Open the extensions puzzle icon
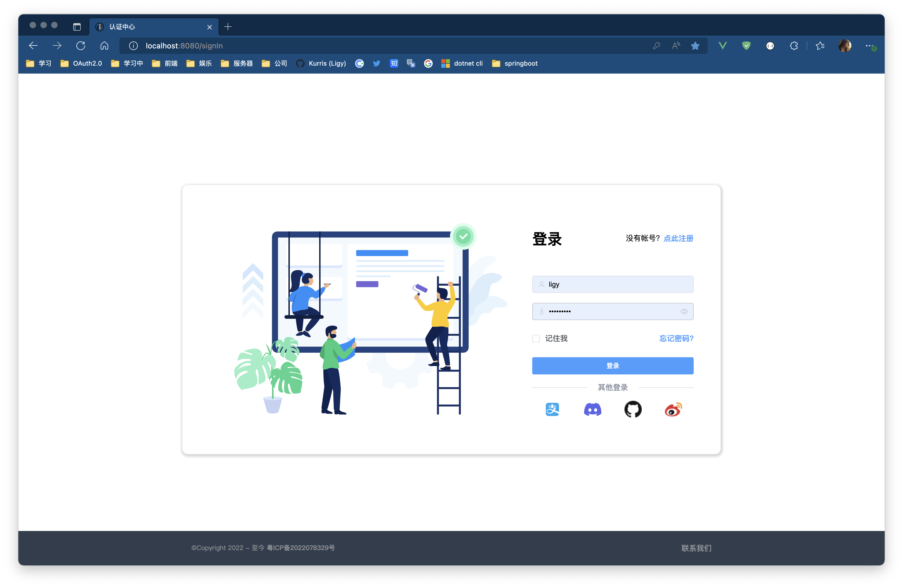 point(794,46)
